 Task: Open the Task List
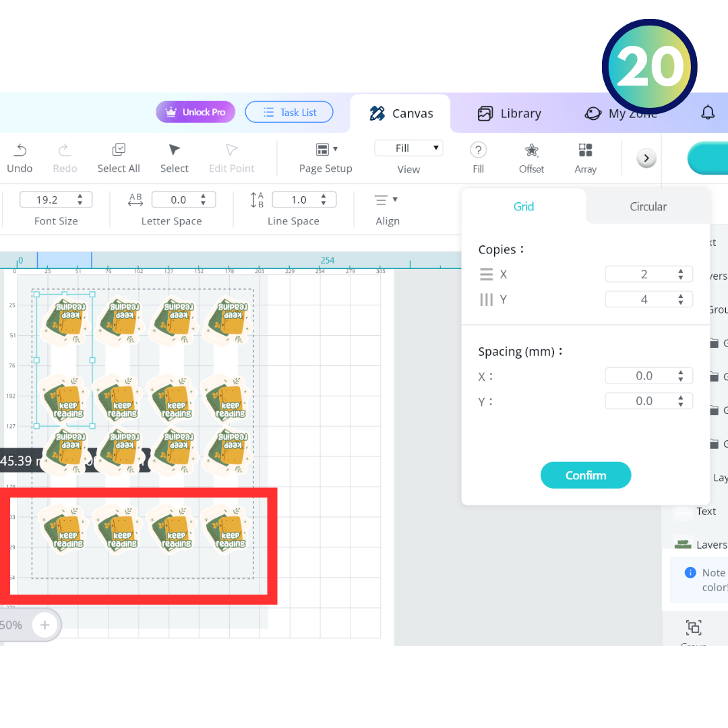(x=289, y=112)
